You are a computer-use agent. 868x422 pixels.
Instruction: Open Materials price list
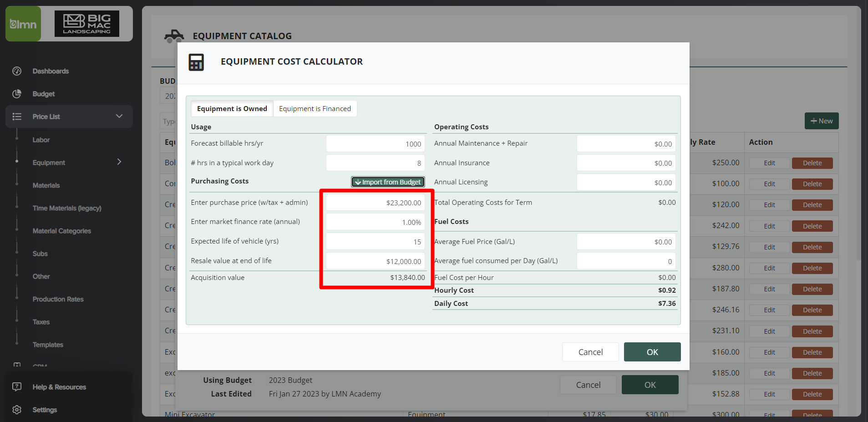coord(46,185)
